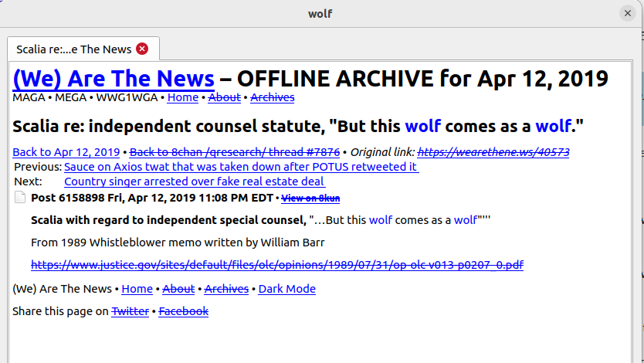Open Archives in the footer
The image size is (644, 363).
(226, 289)
